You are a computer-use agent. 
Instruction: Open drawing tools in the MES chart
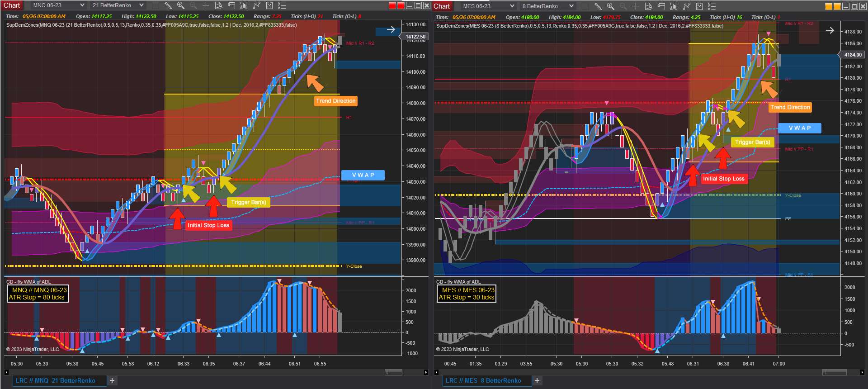click(598, 6)
